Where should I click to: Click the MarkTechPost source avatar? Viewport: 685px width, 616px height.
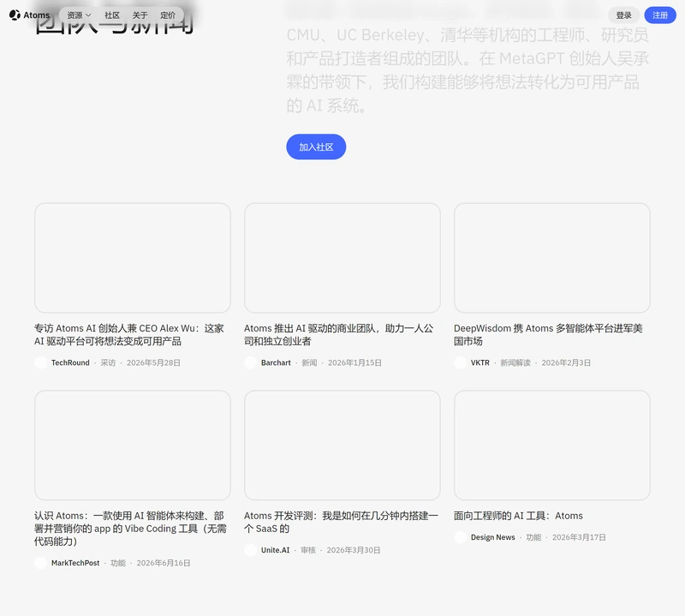[40, 563]
